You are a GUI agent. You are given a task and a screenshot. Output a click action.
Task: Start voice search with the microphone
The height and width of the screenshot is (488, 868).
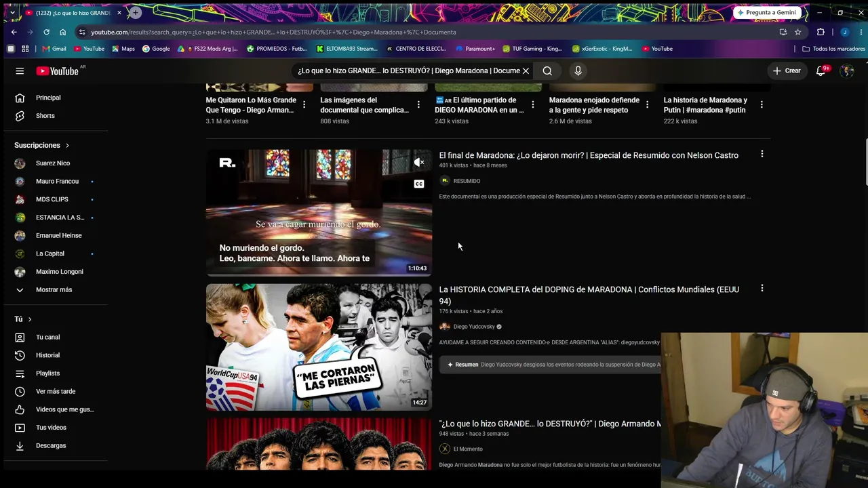(578, 70)
